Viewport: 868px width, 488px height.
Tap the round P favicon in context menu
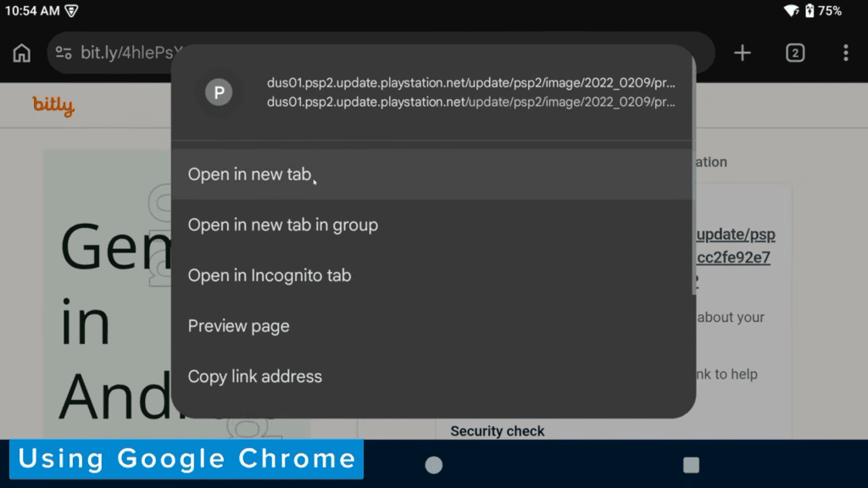(219, 92)
